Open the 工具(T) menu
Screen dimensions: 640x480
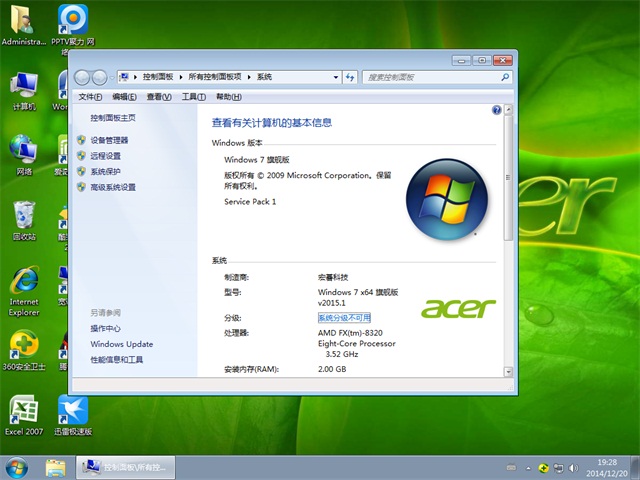point(193,97)
